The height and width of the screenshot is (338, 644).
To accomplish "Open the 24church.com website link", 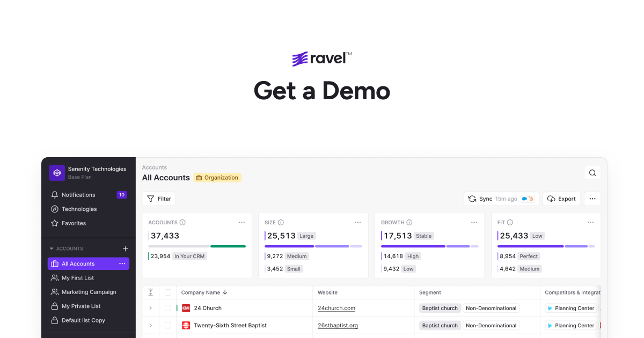I will (336, 308).
